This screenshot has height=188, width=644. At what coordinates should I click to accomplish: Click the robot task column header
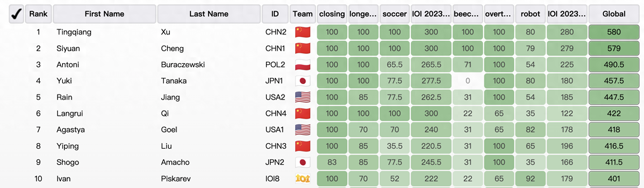point(530,14)
